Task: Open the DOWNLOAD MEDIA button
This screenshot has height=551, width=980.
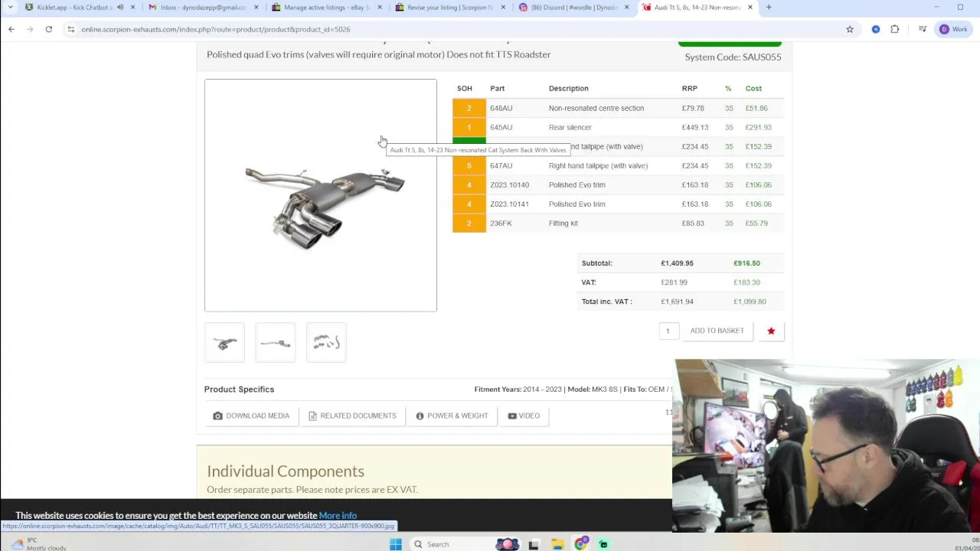Action: coord(251,416)
